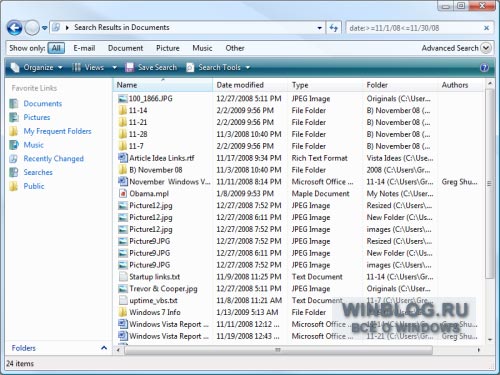Sort by the Folder column header
This screenshot has height=375, width=500.
[x=400, y=85]
